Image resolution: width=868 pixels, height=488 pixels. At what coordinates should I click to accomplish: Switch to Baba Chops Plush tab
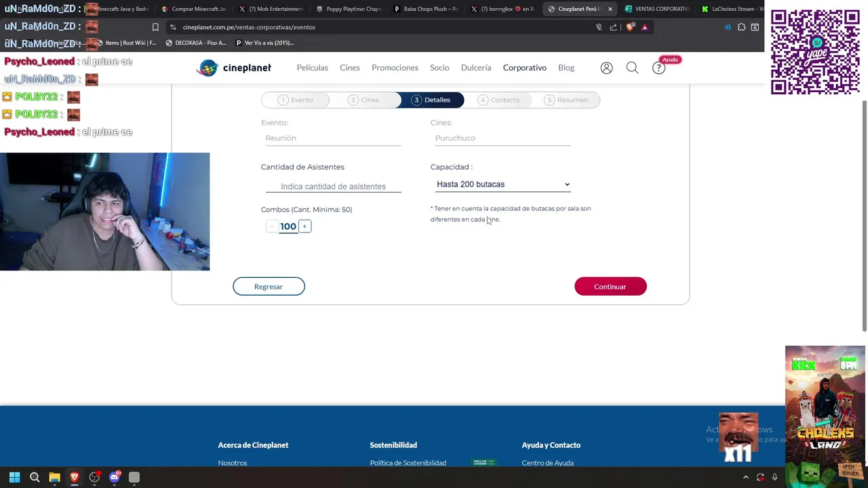point(425,9)
